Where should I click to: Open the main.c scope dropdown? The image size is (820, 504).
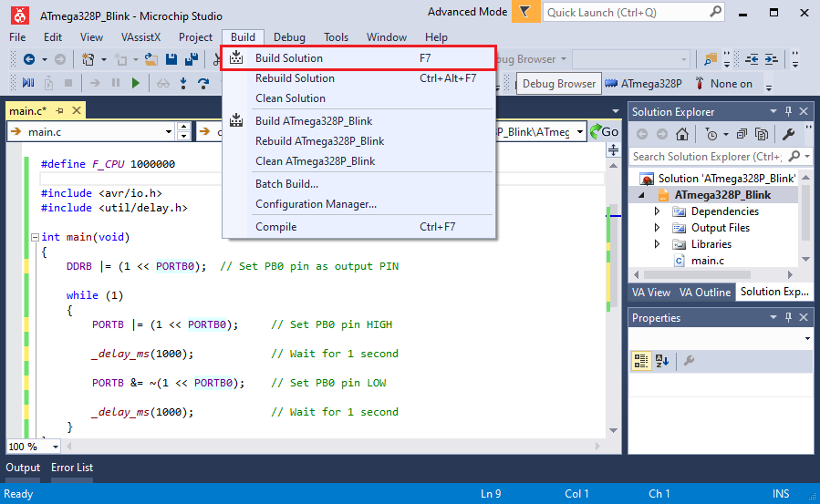[x=169, y=132]
